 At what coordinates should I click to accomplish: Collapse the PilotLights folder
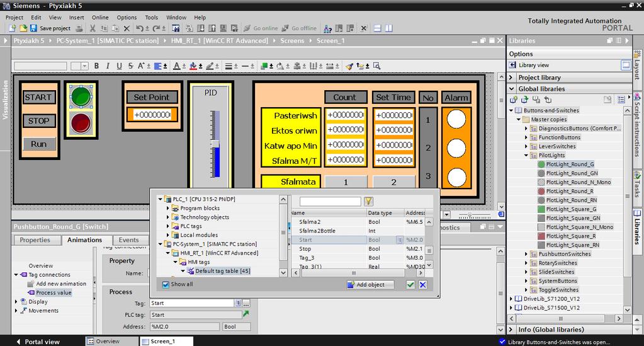tap(526, 156)
